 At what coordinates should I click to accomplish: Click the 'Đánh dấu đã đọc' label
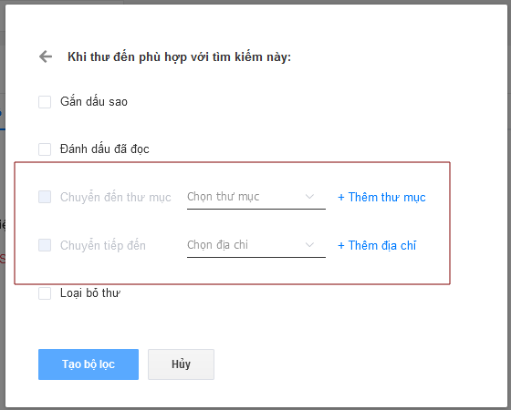[105, 149]
